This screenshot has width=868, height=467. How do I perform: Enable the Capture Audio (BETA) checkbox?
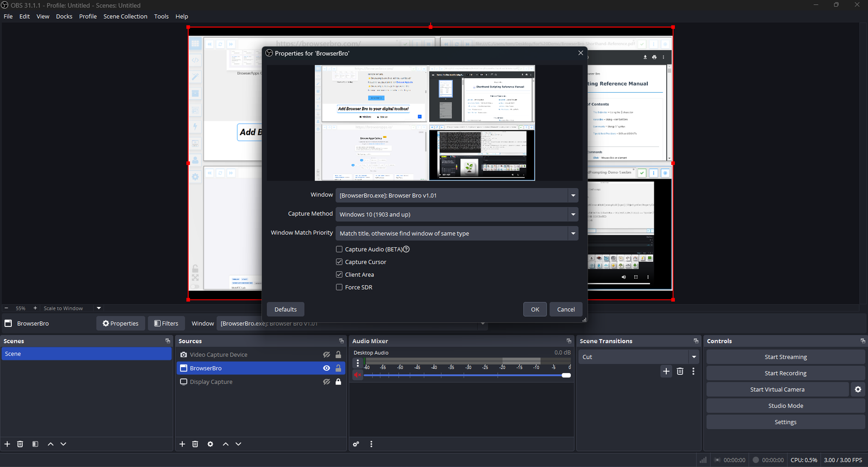339,250
